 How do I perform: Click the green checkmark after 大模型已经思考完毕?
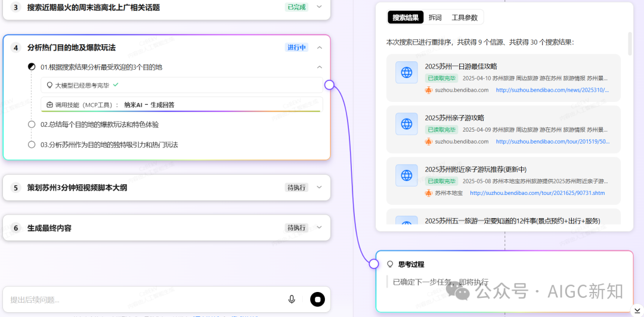click(x=116, y=85)
